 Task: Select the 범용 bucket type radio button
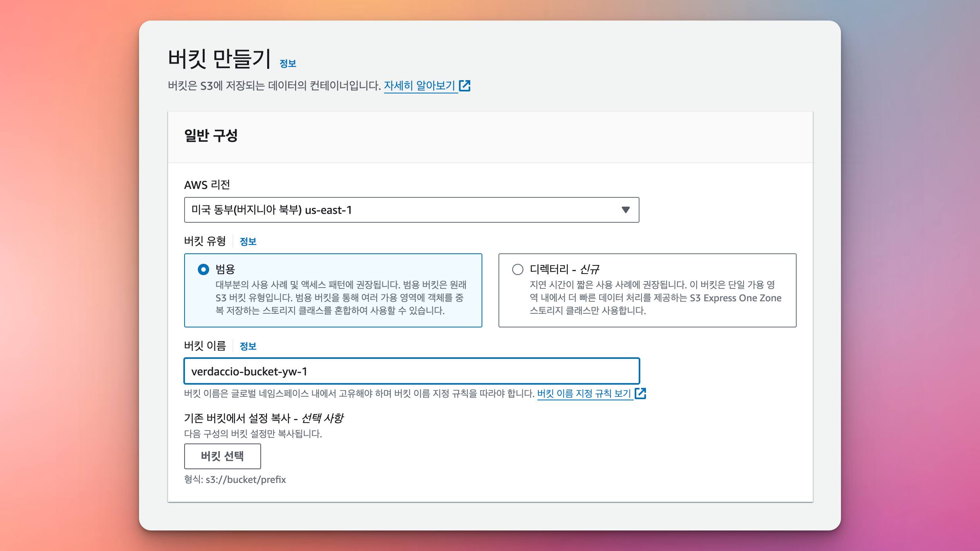pyautogui.click(x=203, y=269)
